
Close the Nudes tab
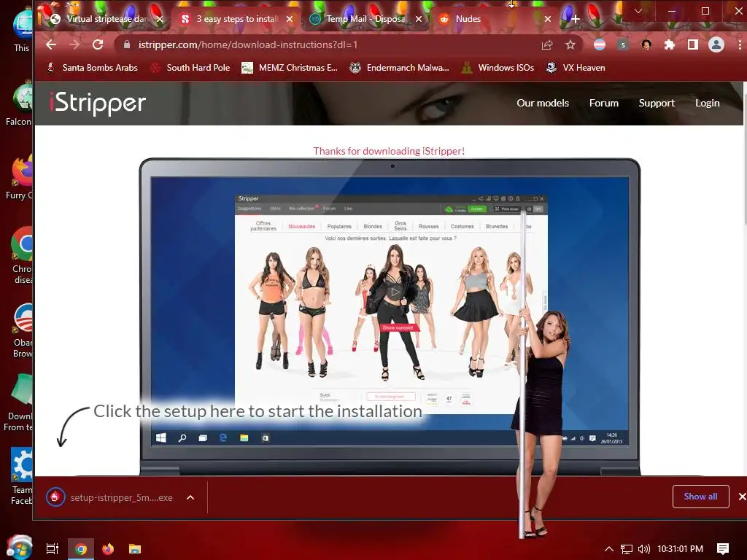[x=548, y=19]
